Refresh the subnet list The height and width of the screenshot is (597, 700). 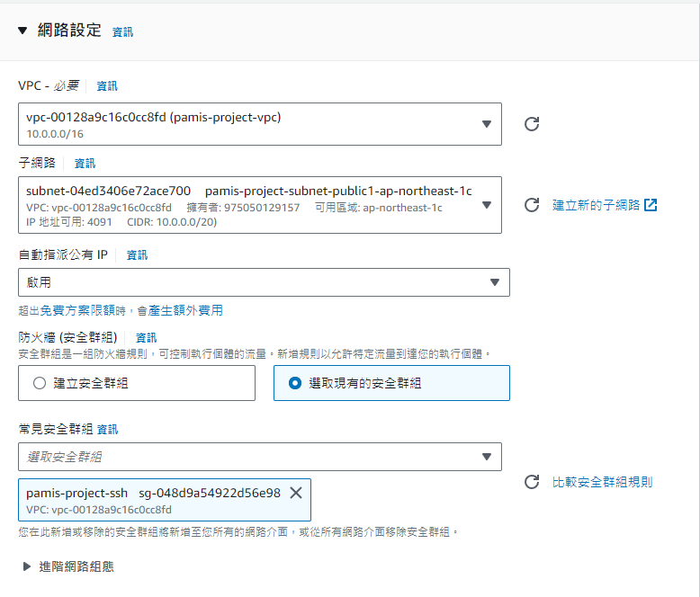(x=531, y=205)
